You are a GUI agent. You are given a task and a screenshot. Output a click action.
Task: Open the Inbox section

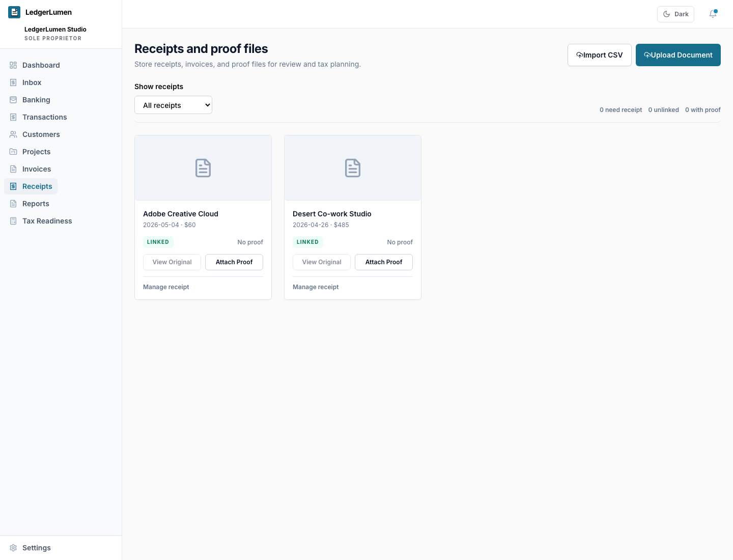pyautogui.click(x=25, y=82)
